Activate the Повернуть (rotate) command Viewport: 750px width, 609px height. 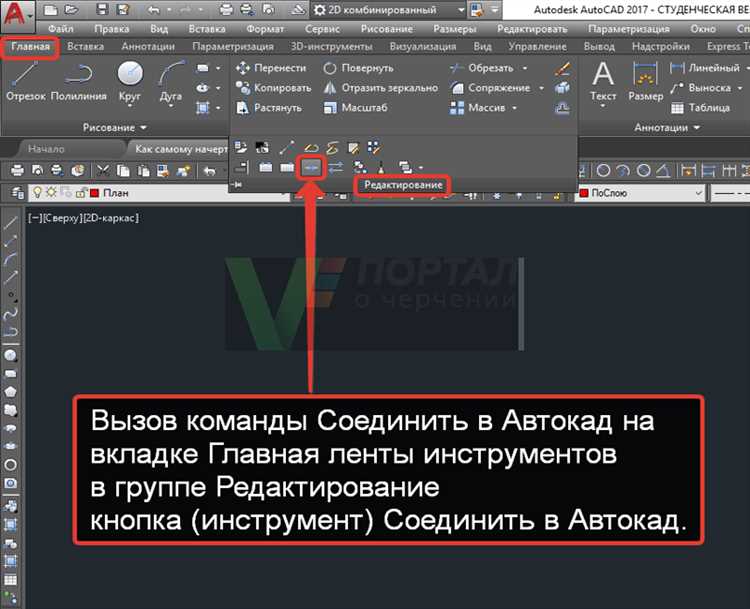(x=358, y=68)
